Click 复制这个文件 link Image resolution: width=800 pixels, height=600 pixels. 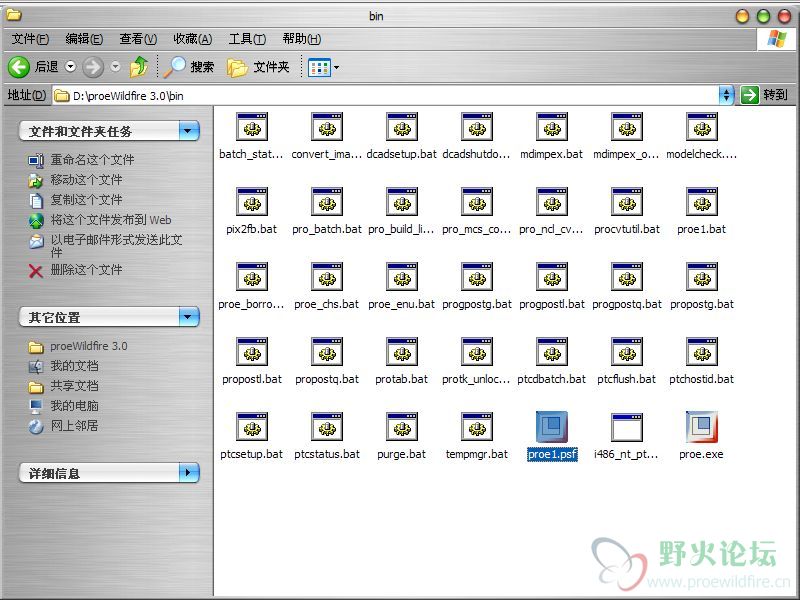coord(86,199)
